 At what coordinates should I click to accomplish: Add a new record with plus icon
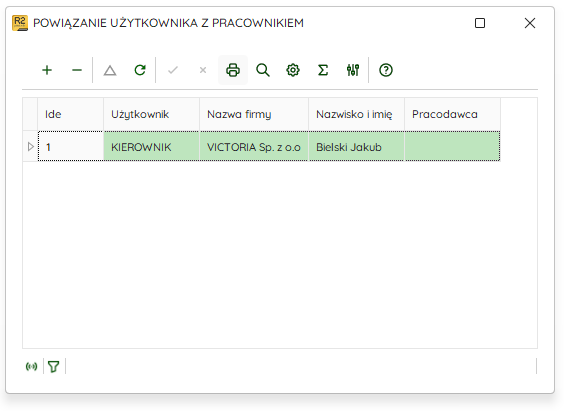click(x=47, y=70)
